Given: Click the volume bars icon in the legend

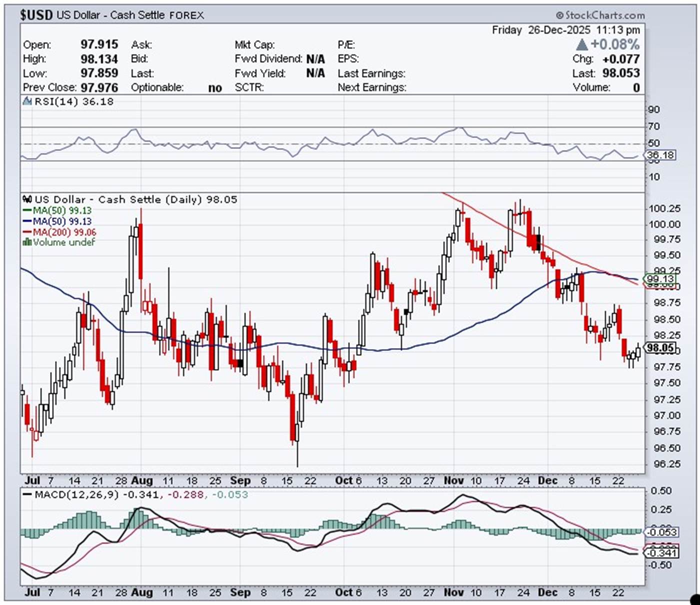Looking at the screenshot, I should coord(27,242).
